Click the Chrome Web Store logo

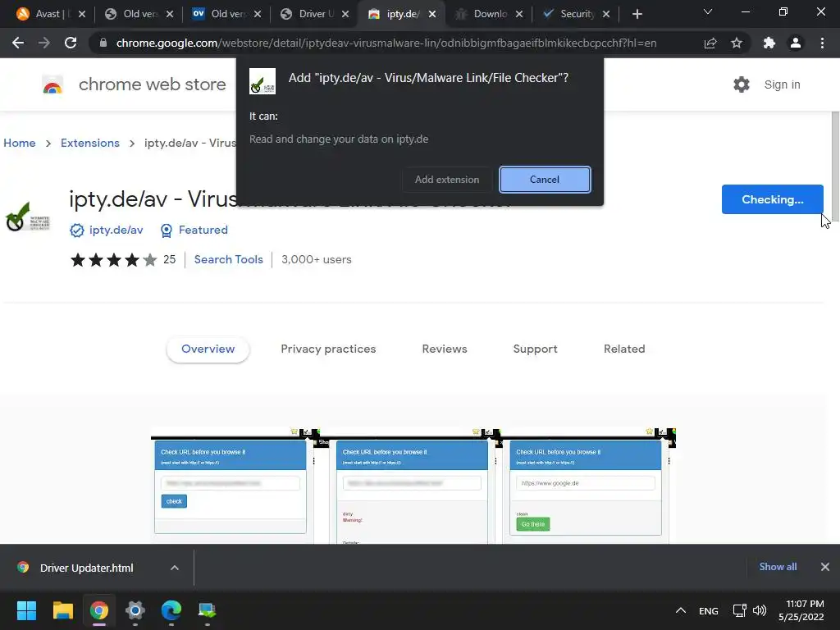(52, 84)
